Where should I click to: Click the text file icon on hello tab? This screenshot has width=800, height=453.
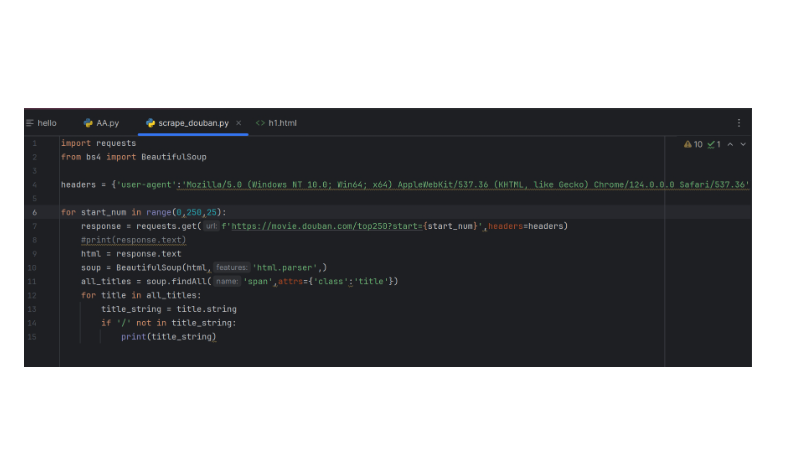tap(31, 123)
